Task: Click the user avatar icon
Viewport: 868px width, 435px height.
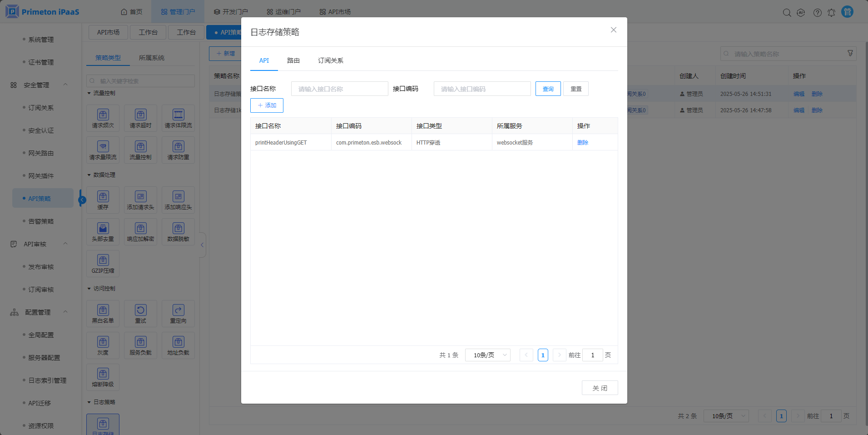Action: tap(847, 12)
